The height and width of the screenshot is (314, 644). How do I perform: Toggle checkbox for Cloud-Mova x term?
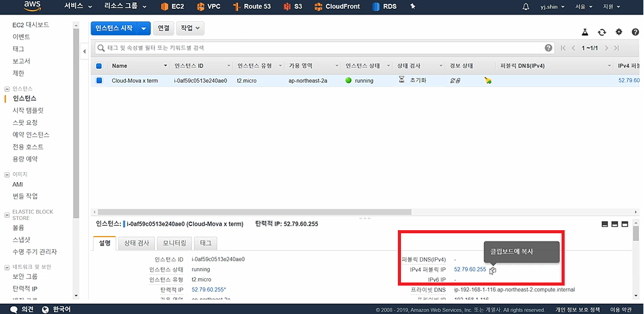tap(99, 81)
